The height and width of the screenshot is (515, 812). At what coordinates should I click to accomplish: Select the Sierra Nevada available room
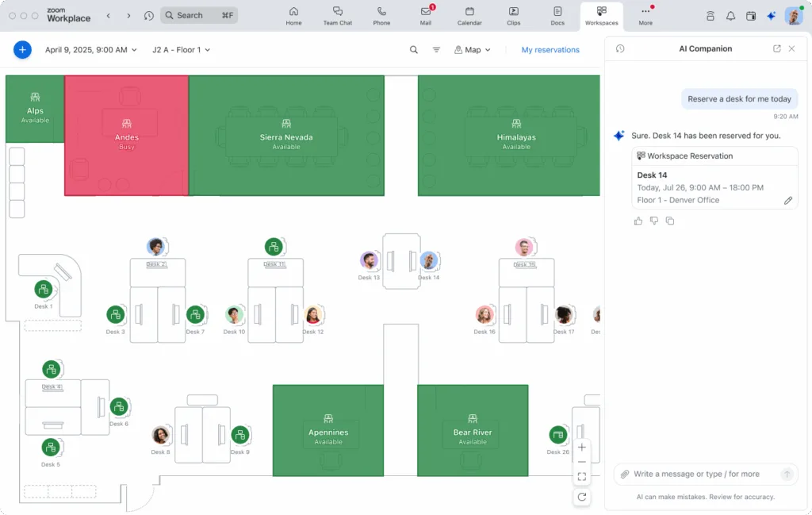(x=286, y=136)
